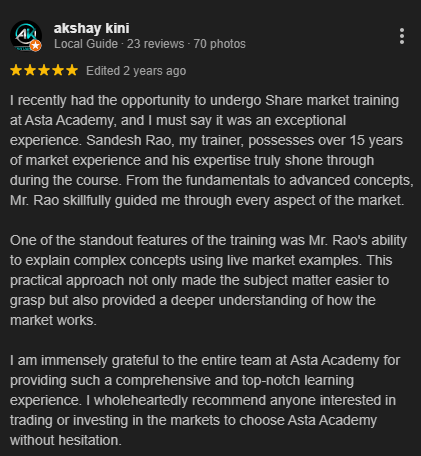Click the name Sandesh Rao in the review
This screenshot has width=421, height=456.
tap(129, 140)
